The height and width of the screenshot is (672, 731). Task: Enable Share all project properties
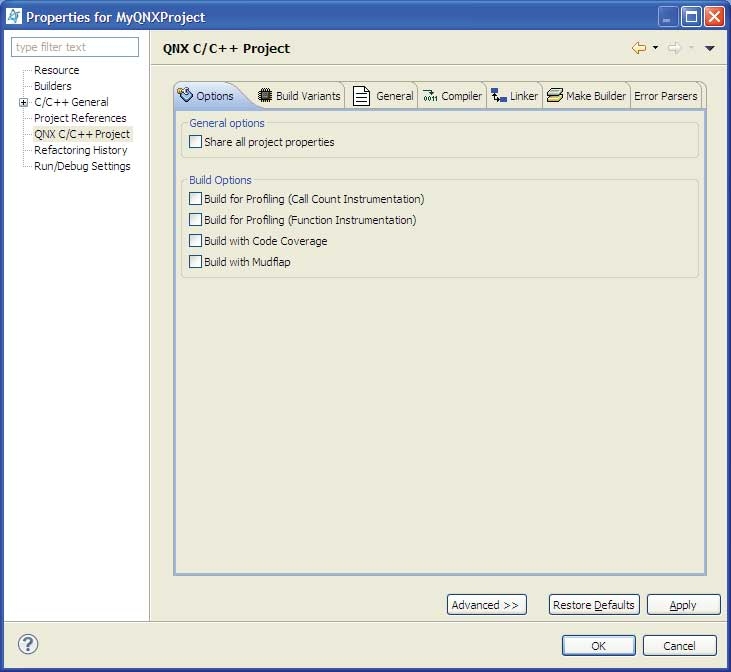(x=195, y=142)
